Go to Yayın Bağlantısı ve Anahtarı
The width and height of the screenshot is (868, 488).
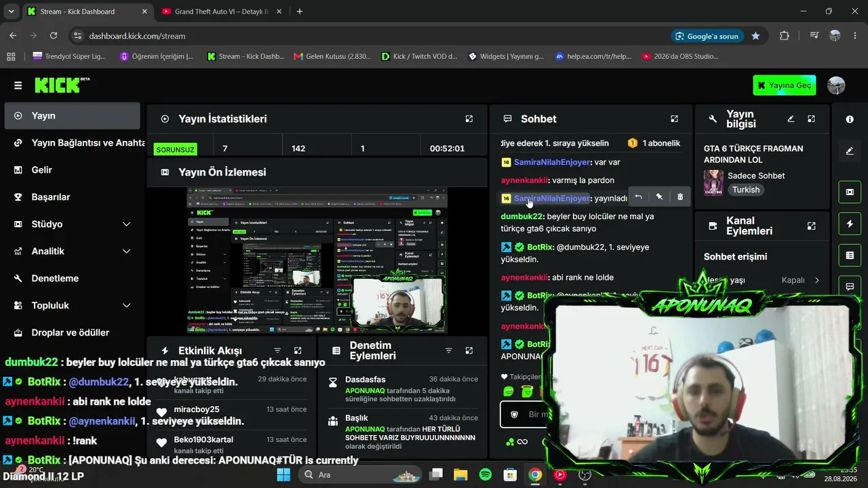[x=72, y=143]
